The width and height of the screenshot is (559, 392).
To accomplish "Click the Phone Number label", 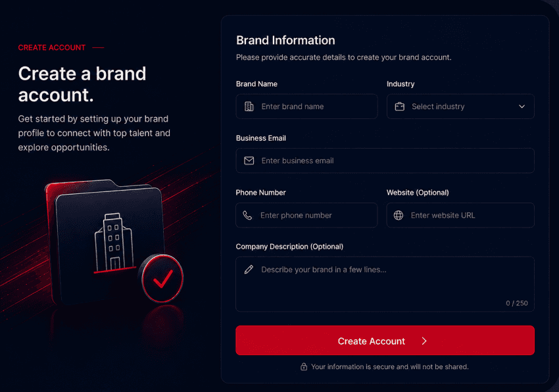I will coord(260,193).
